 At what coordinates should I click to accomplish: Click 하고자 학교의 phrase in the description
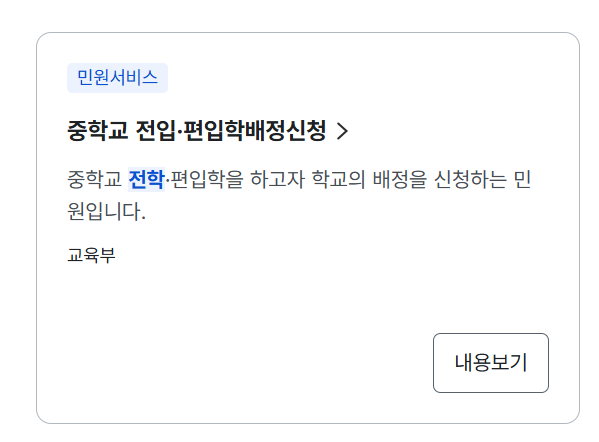coord(308,179)
